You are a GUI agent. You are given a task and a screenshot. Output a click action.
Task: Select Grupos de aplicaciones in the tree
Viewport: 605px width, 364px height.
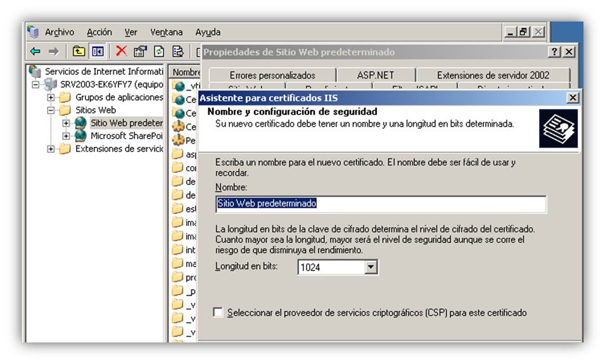pyautogui.click(x=119, y=97)
